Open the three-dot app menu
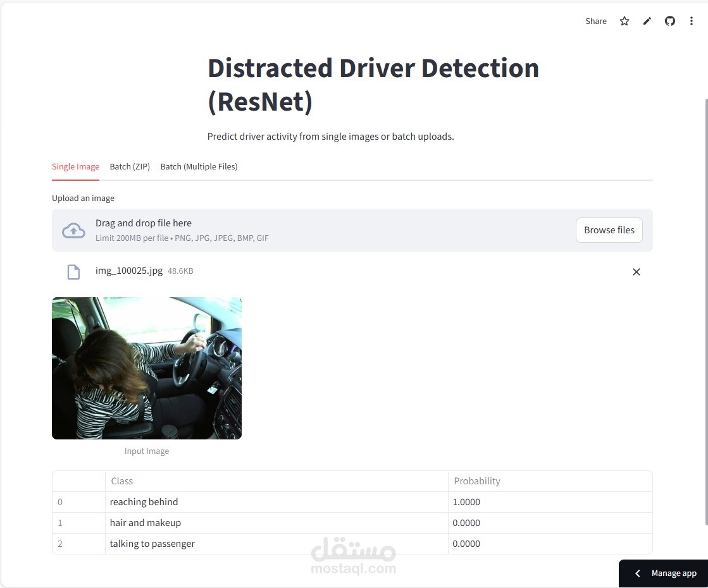This screenshot has width=708, height=588. pyautogui.click(x=692, y=21)
